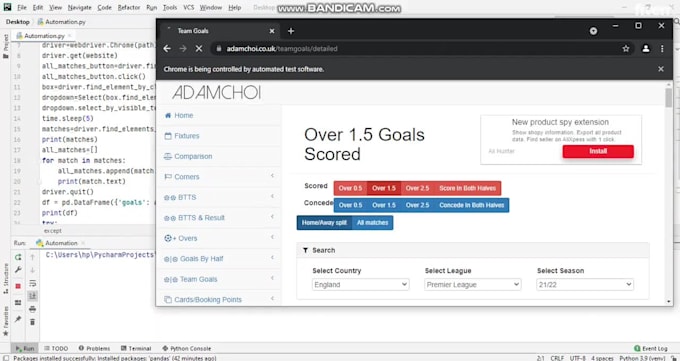Click the red Install ad button
Viewport: 680px width, 361px height.
pos(598,151)
